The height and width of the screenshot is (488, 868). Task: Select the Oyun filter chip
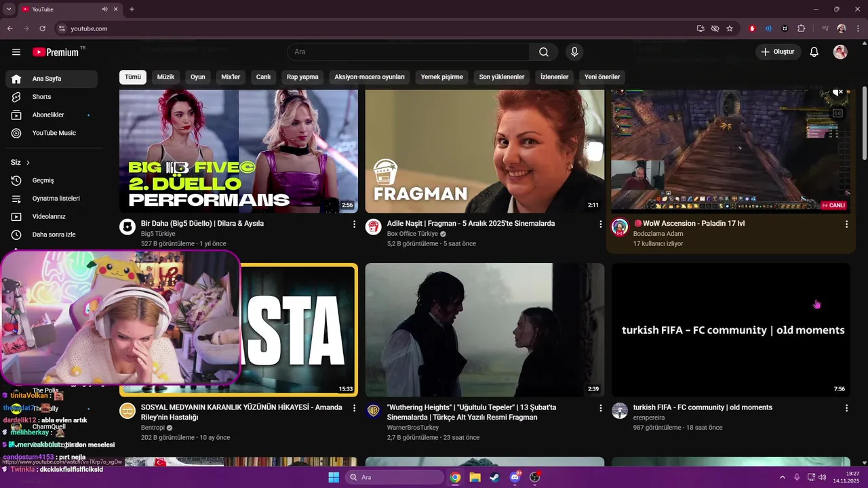tap(198, 77)
